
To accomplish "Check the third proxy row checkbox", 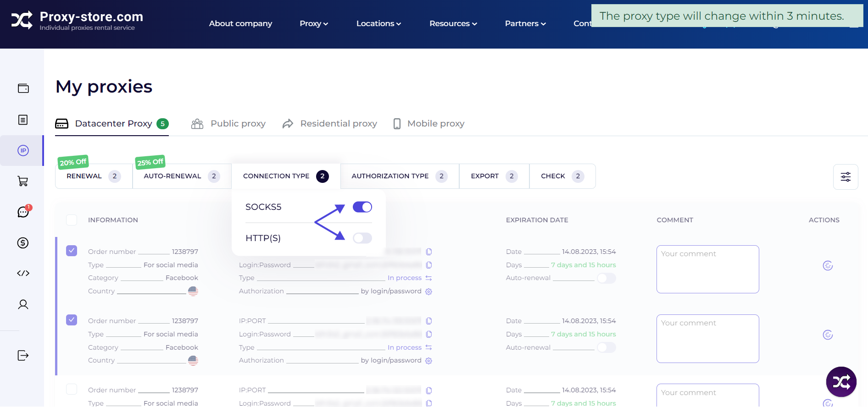I will 72,389.
